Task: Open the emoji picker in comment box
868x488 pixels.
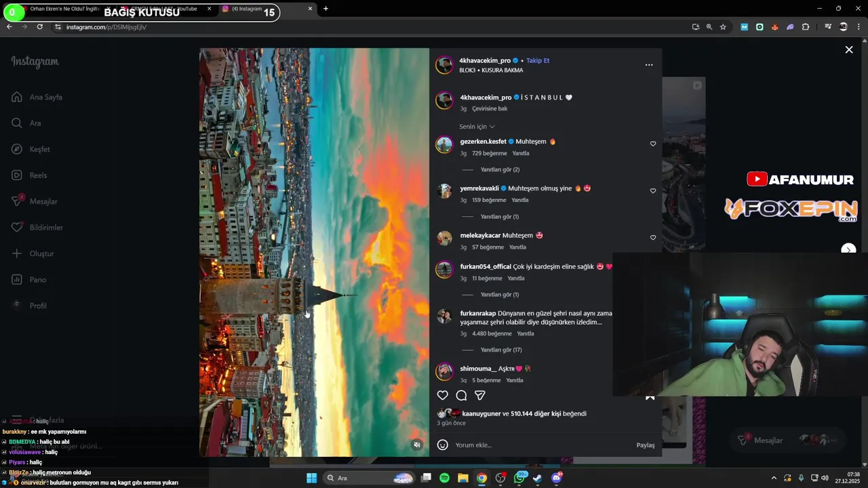Action: click(x=442, y=445)
